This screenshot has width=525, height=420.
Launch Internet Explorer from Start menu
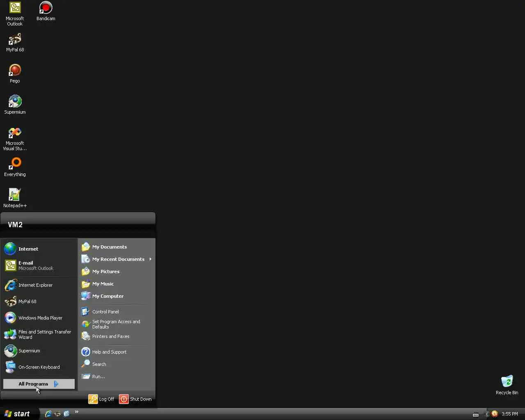pos(39,285)
